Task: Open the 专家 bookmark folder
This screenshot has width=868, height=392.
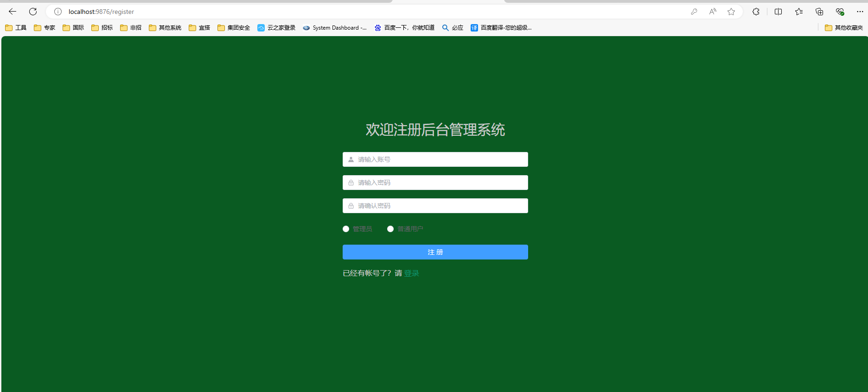Action: coord(45,28)
